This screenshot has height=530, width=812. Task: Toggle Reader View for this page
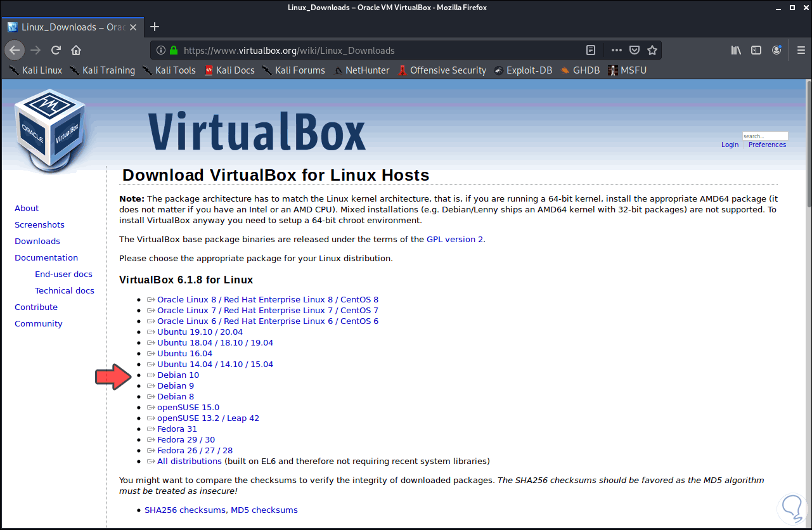[x=591, y=49]
